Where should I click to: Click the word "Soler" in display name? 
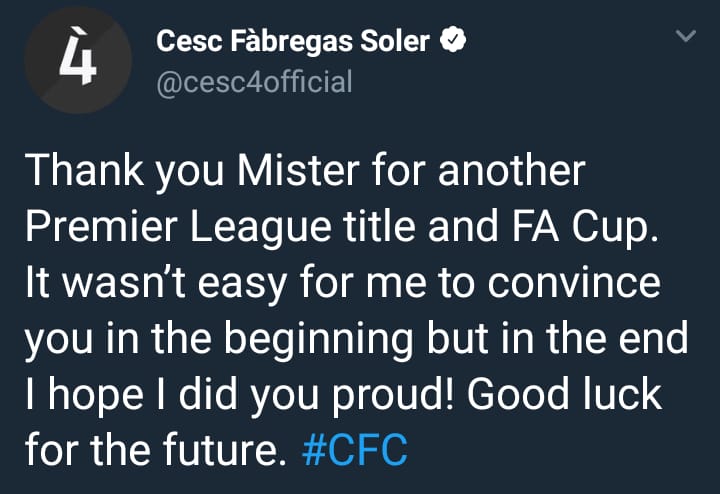click(395, 41)
